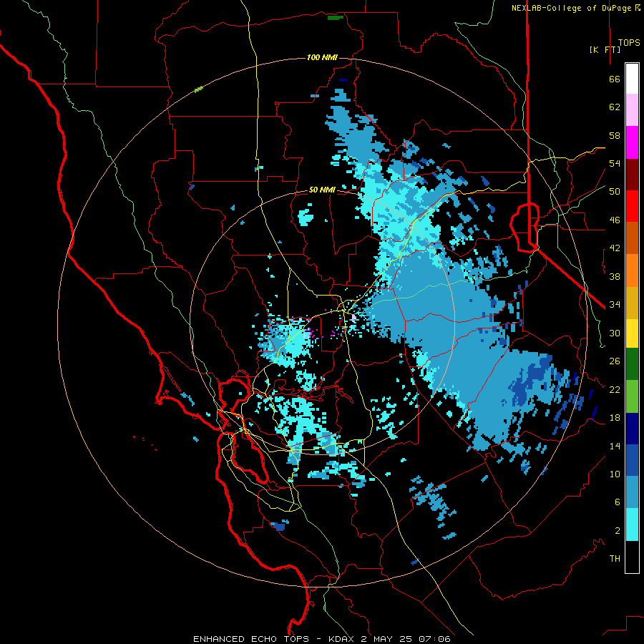
Task: Click the 34 legend value
Action: tap(615, 304)
